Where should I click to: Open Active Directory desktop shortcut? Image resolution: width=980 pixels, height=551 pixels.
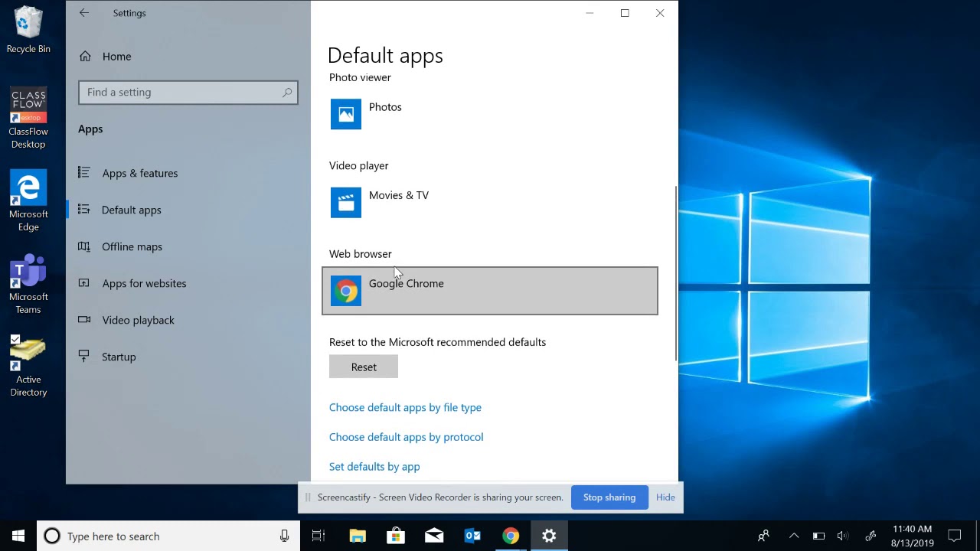click(28, 367)
